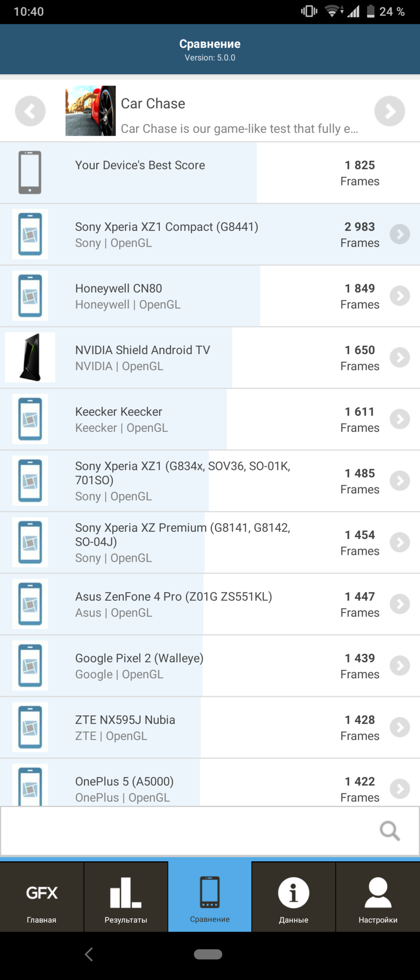Click the device search input field
This screenshot has width=420, height=980.
point(188,831)
